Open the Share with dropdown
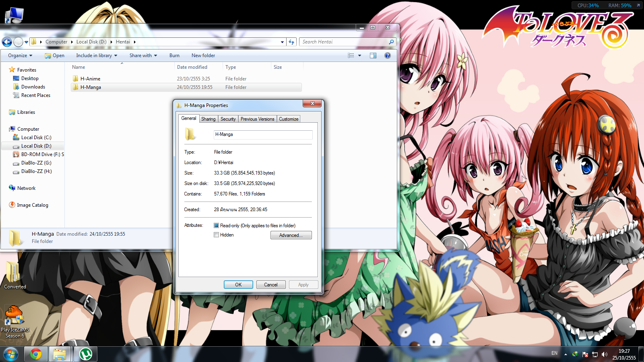 click(143, 56)
